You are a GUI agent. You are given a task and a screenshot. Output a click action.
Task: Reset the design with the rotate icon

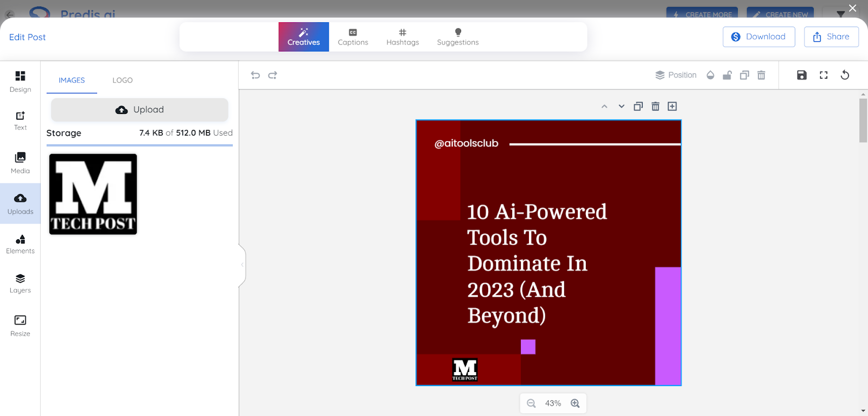pos(845,75)
